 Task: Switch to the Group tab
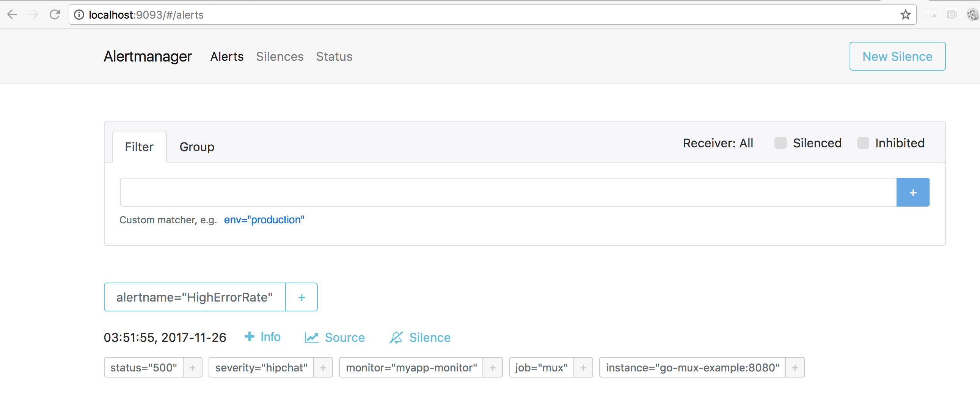tap(197, 147)
